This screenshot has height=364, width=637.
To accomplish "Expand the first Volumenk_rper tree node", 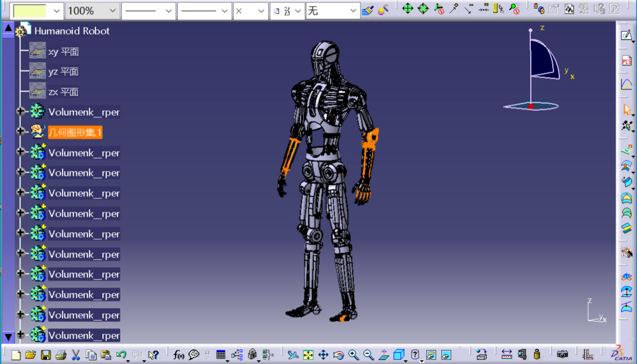I will click(x=21, y=111).
